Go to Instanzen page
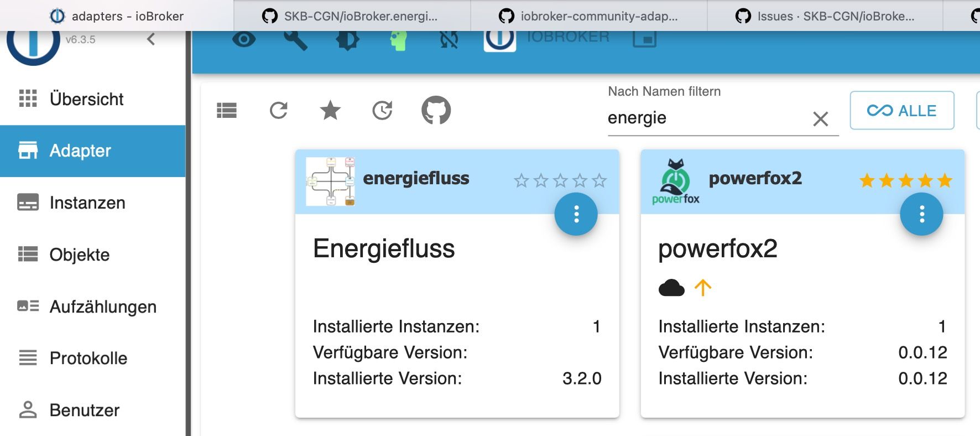Viewport: 980px width, 436px height. tap(93, 203)
